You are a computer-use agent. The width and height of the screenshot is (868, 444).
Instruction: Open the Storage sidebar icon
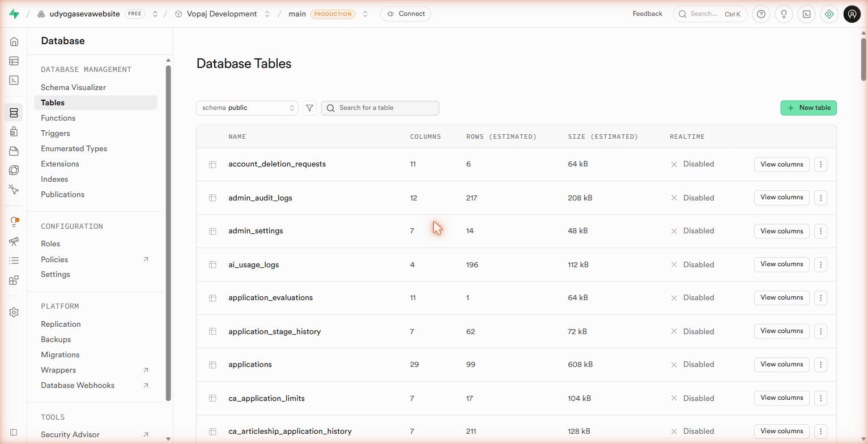pos(14,151)
